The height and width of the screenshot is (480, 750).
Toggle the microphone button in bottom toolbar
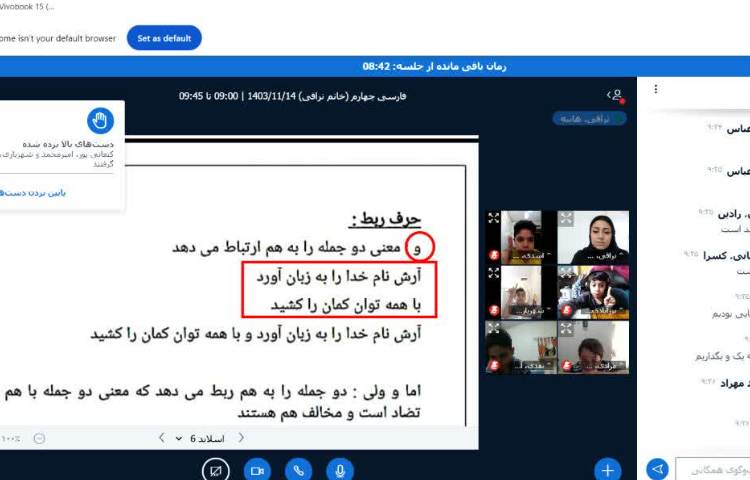click(340, 469)
